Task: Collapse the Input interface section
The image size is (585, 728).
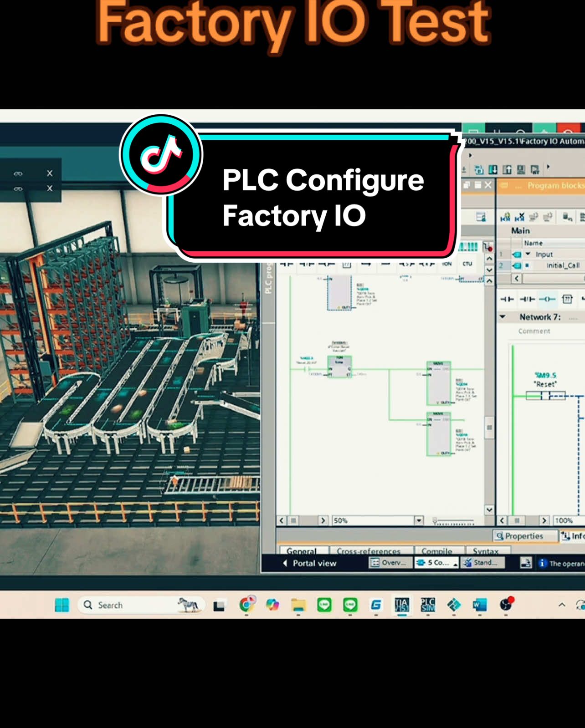Action: click(x=528, y=254)
